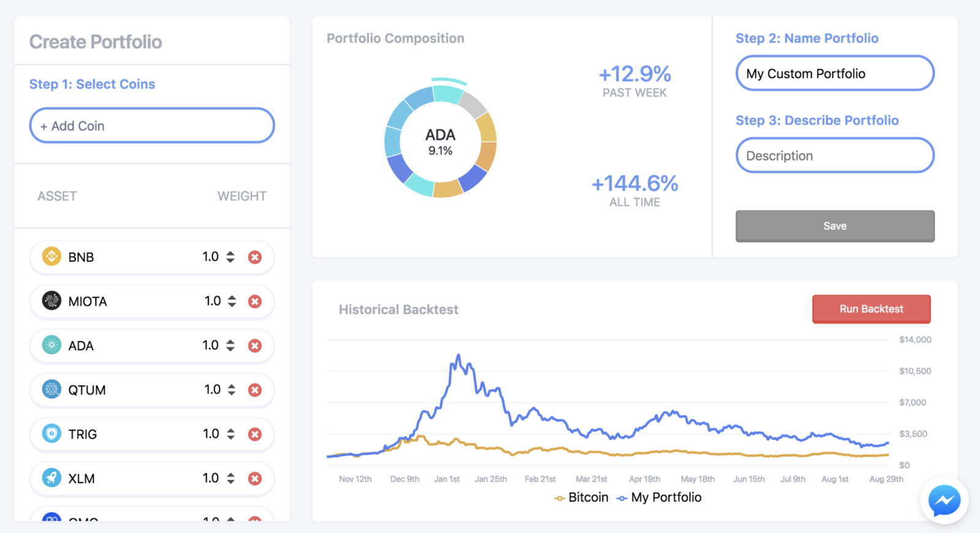Click the BNB coin icon
This screenshot has width=980, height=533.
tap(51, 256)
